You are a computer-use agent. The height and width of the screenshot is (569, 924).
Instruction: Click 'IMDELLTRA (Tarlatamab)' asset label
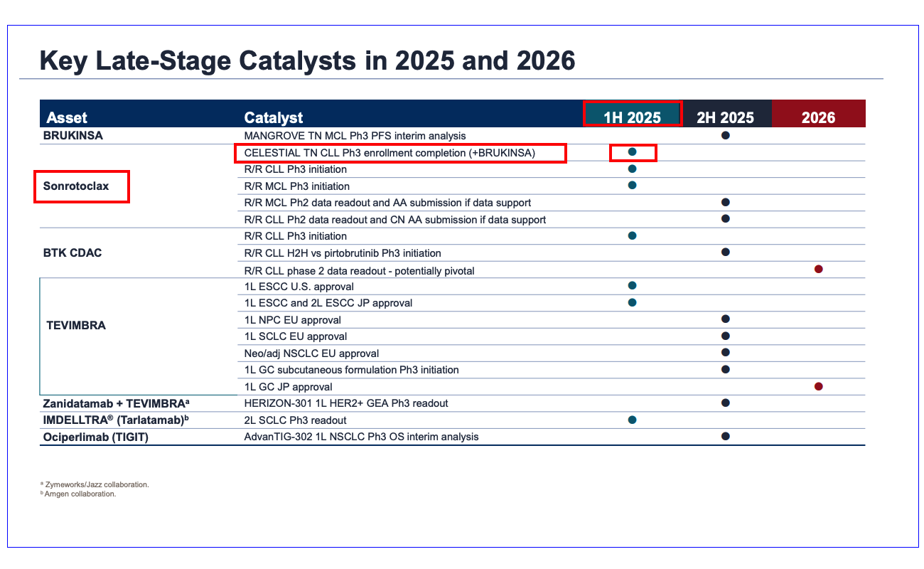click(x=116, y=420)
